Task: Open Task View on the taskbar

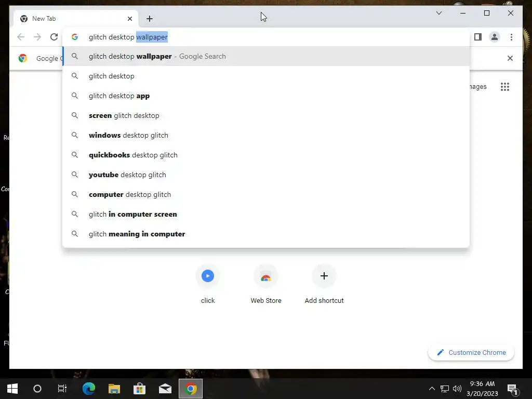Action: [62, 389]
